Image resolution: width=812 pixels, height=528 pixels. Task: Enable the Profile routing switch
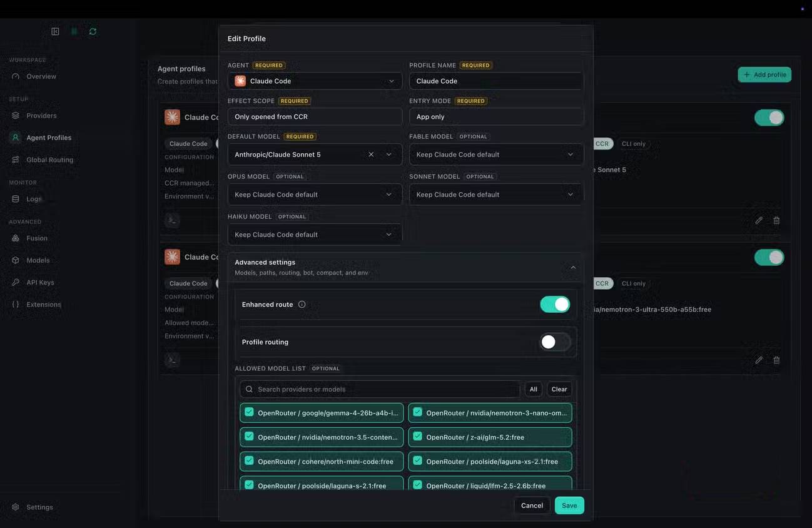tap(555, 342)
